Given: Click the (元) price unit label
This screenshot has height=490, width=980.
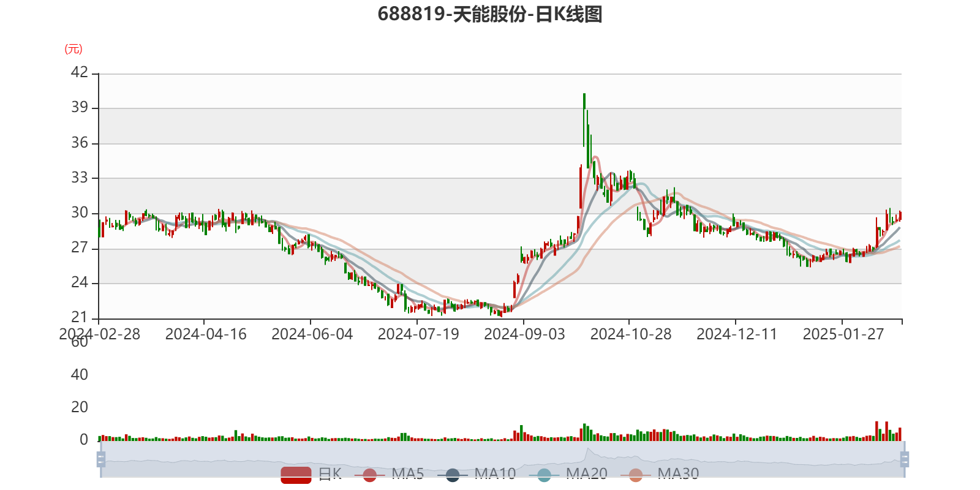Looking at the screenshot, I should (x=73, y=49).
